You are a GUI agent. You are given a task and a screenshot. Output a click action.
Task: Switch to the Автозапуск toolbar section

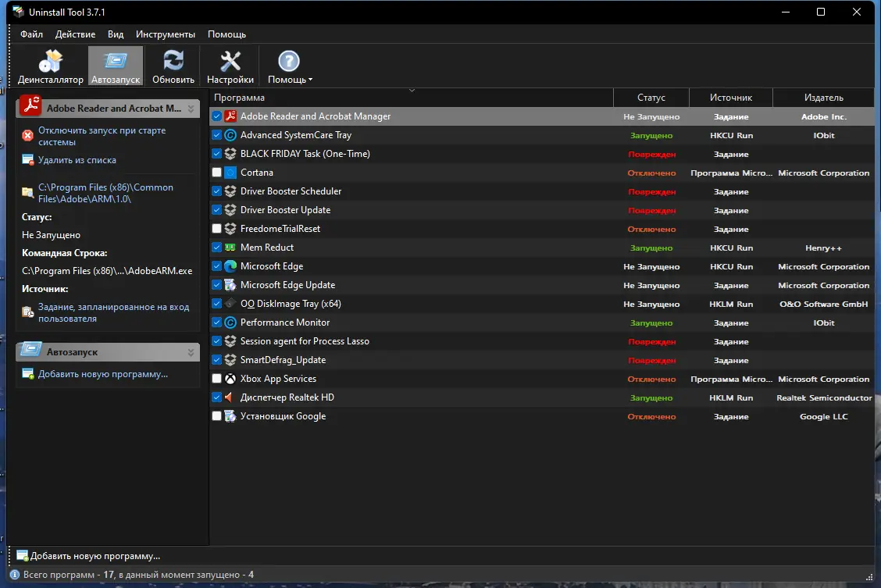(x=116, y=66)
